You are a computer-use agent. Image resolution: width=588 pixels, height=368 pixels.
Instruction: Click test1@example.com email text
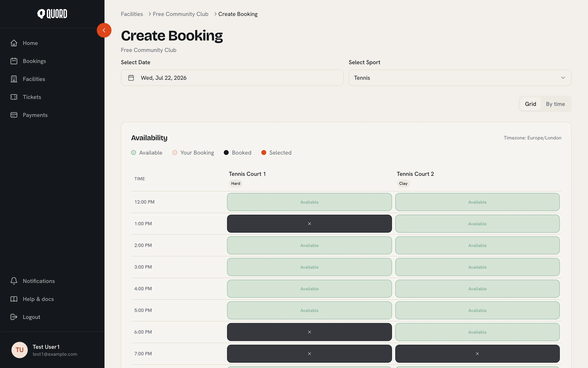tap(55, 354)
